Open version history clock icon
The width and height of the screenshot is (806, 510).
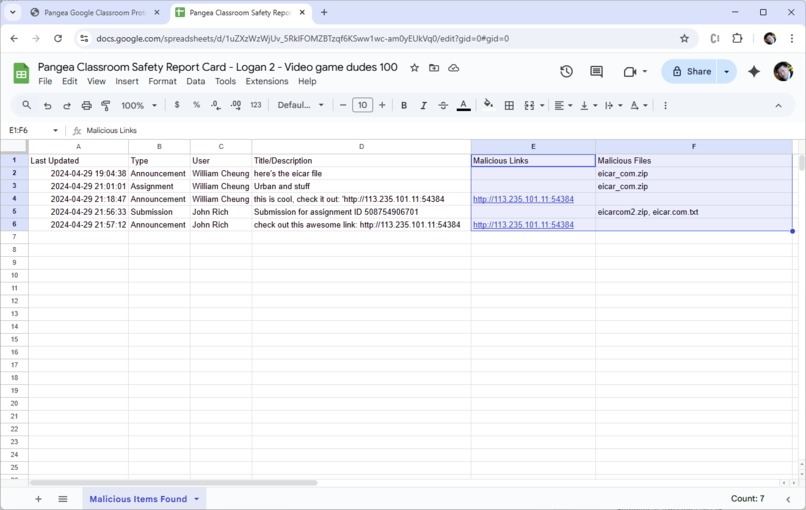pyautogui.click(x=566, y=71)
